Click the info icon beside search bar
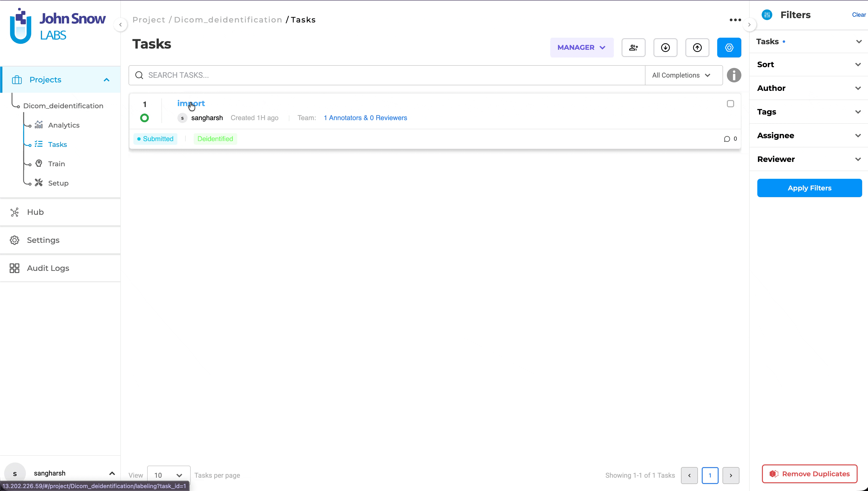 pyautogui.click(x=734, y=75)
